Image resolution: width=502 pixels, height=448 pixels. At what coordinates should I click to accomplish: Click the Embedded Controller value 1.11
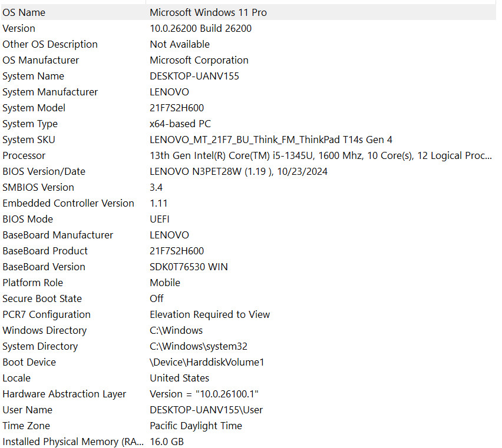158,203
